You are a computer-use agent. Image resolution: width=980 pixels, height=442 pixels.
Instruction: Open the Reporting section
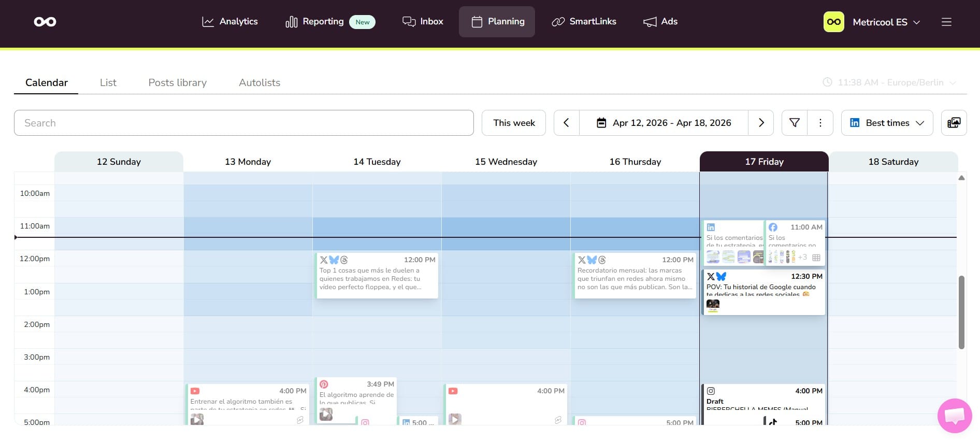tap(330, 22)
